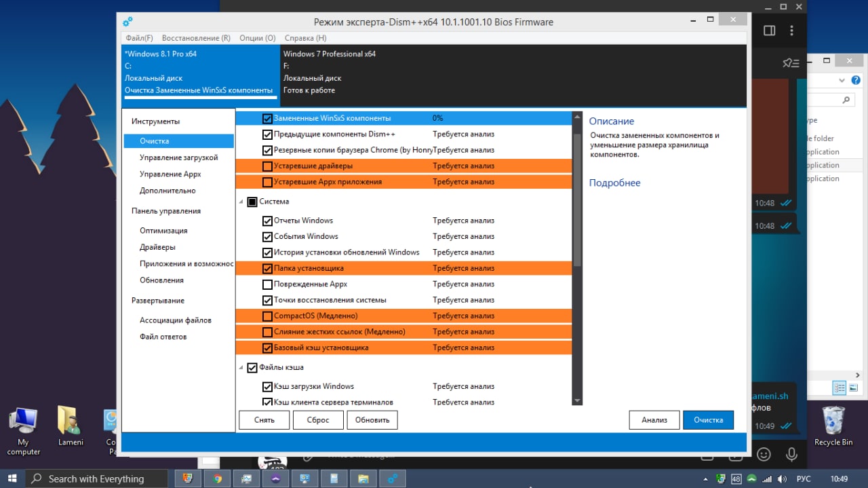Open Chrome from the taskbar
Image resolution: width=868 pixels, height=488 pixels.
point(218,478)
